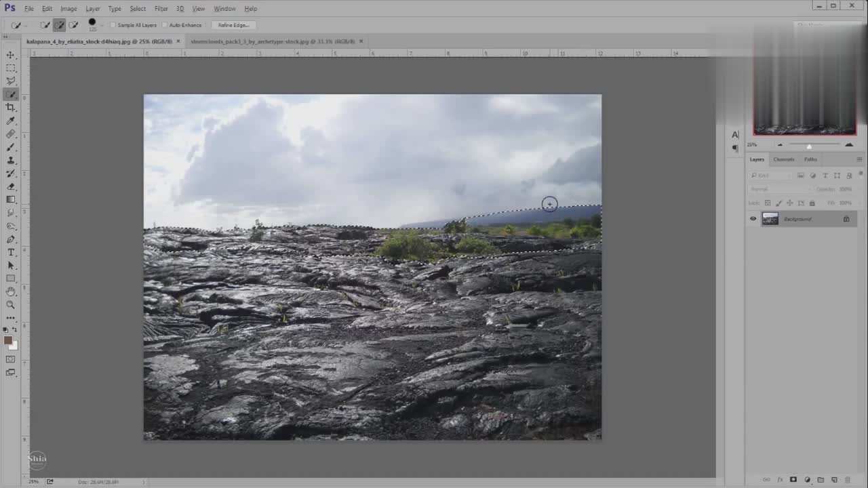Open the Layers panel menu

(x=859, y=159)
